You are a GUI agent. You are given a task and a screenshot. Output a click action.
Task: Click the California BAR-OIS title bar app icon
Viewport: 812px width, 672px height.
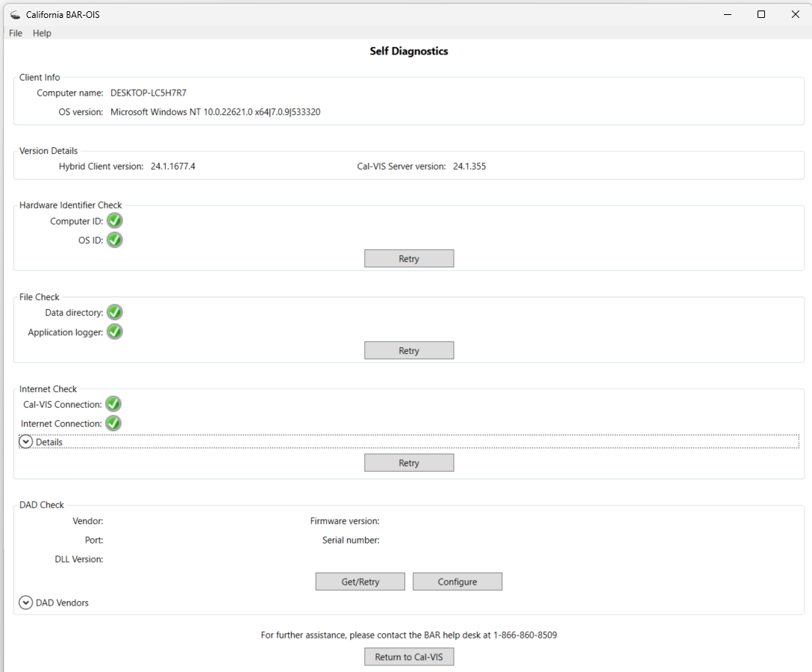[15, 14]
